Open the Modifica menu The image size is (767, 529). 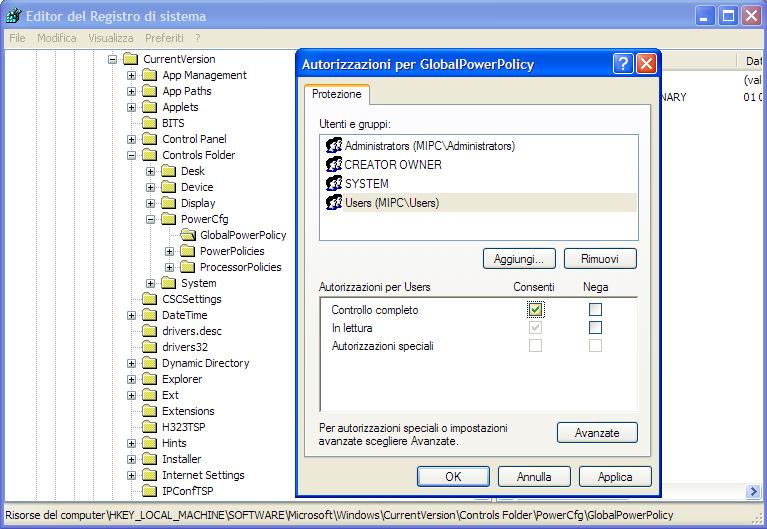click(x=57, y=38)
